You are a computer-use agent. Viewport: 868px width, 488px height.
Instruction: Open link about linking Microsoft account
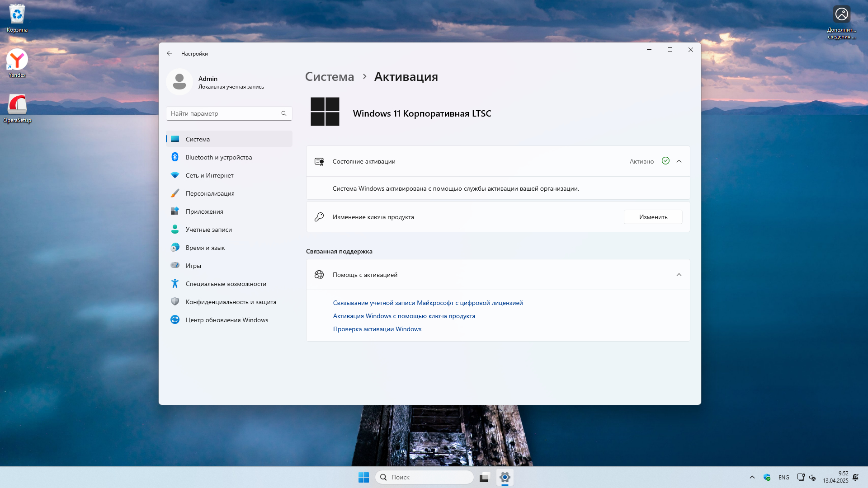(428, 303)
